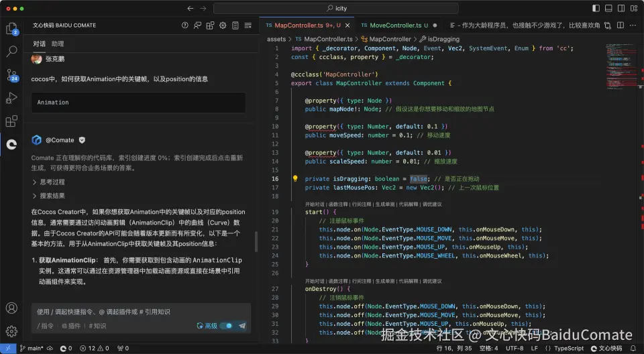
Task: Switch to the 对话 tab
Action: click(x=40, y=44)
